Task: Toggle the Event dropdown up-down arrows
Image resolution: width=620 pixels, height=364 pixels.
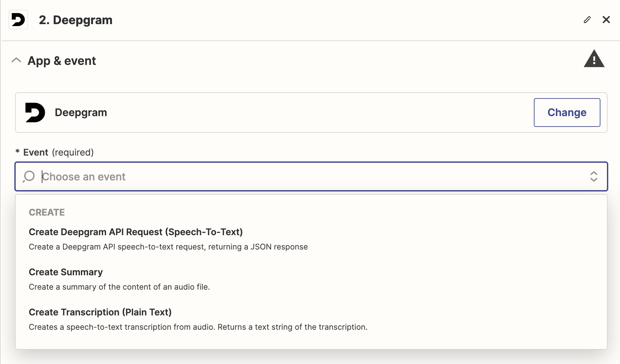Action: click(x=594, y=176)
